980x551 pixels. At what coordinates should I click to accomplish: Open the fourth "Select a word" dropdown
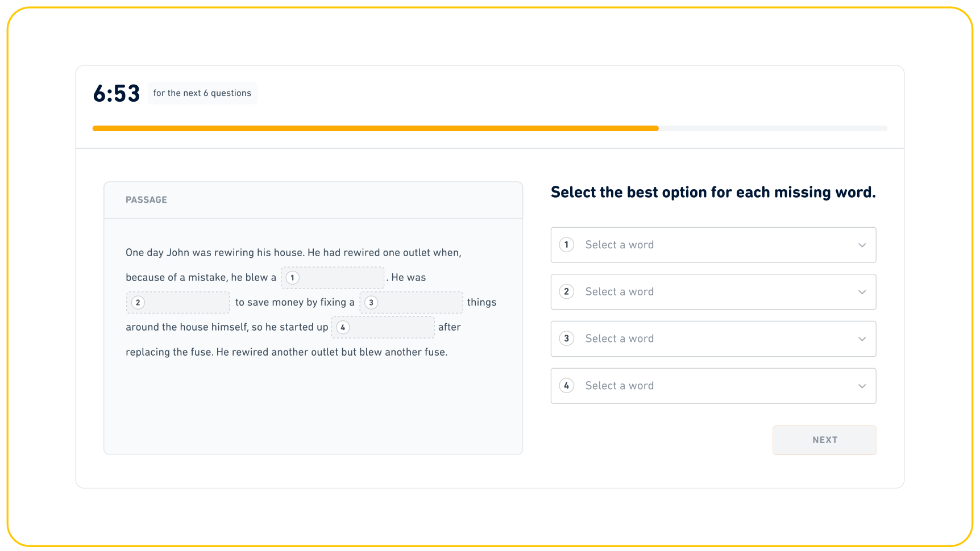[x=713, y=386]
